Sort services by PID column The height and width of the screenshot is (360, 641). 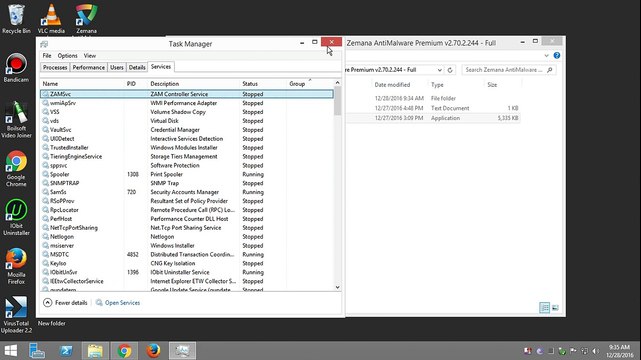click(x=136, y=84)
